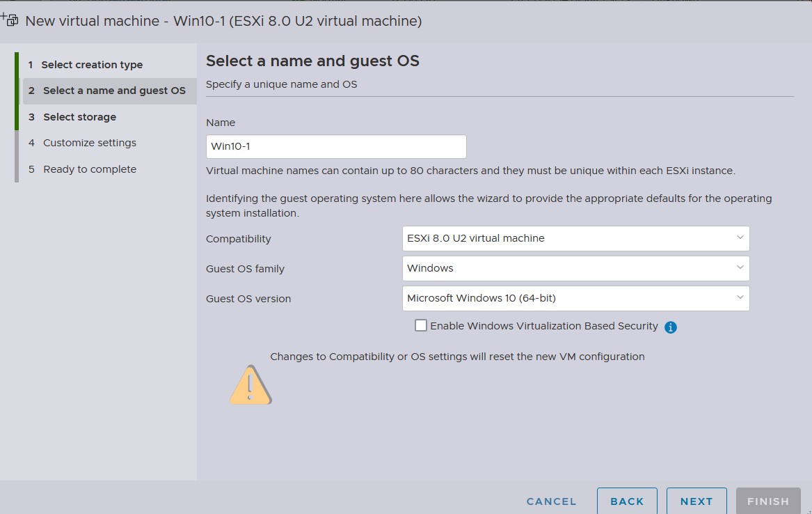Click the Name input field containing Win10-1

(336, 147)
